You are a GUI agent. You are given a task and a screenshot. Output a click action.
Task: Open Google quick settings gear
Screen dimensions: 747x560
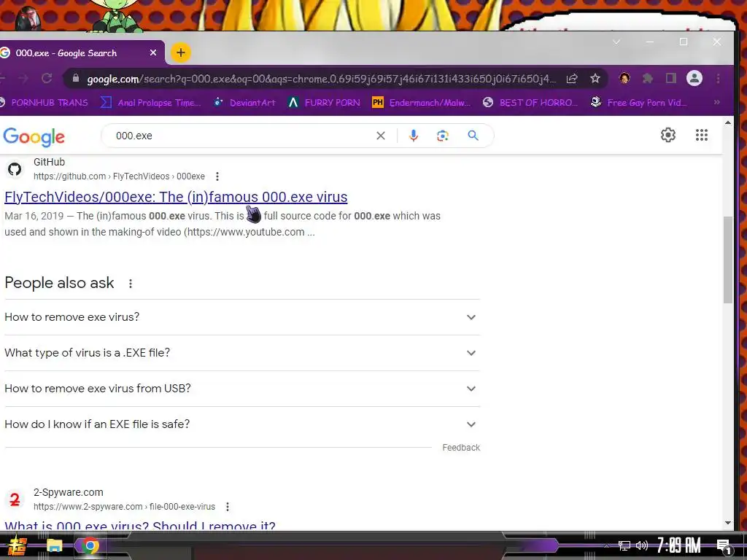[x=668, y=135]
